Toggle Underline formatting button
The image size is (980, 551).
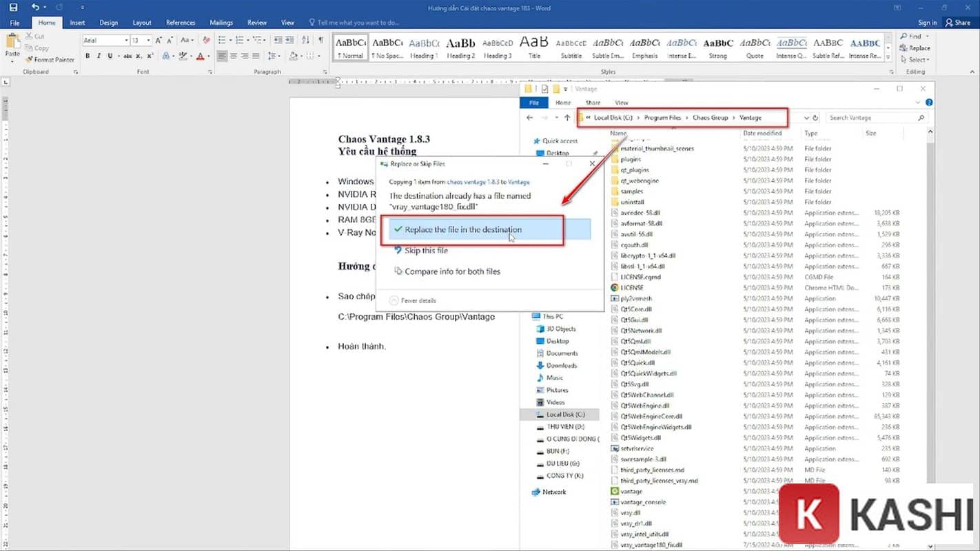(x=110, y=56)
